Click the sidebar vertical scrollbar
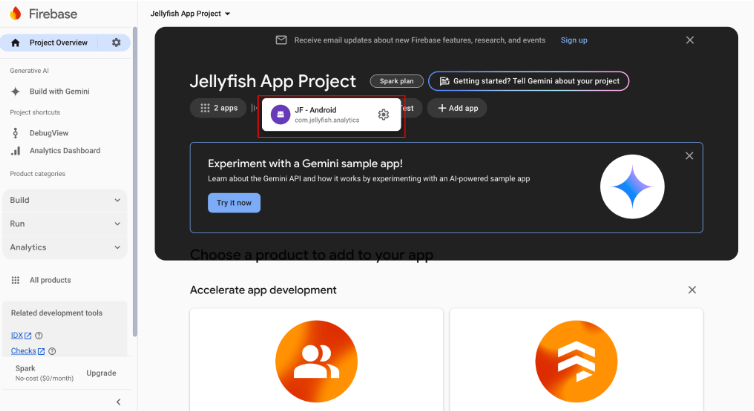Image resolution: width=754 pixels, height=411 pixels. (135, 183)
